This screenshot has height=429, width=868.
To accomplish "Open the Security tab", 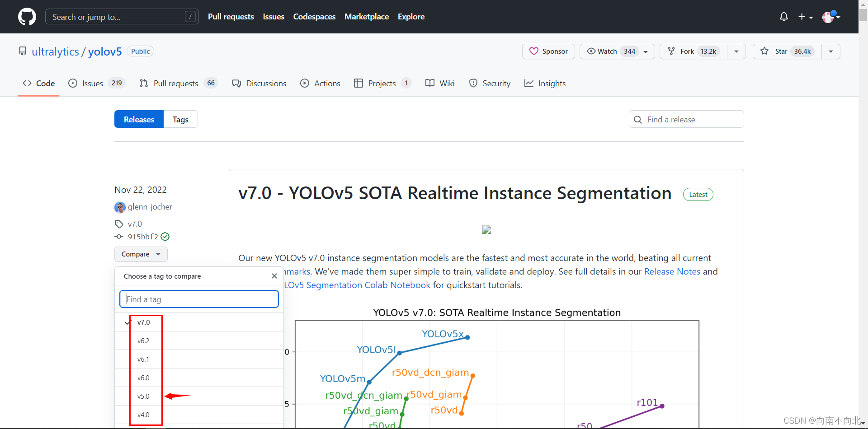I will 490,83.
